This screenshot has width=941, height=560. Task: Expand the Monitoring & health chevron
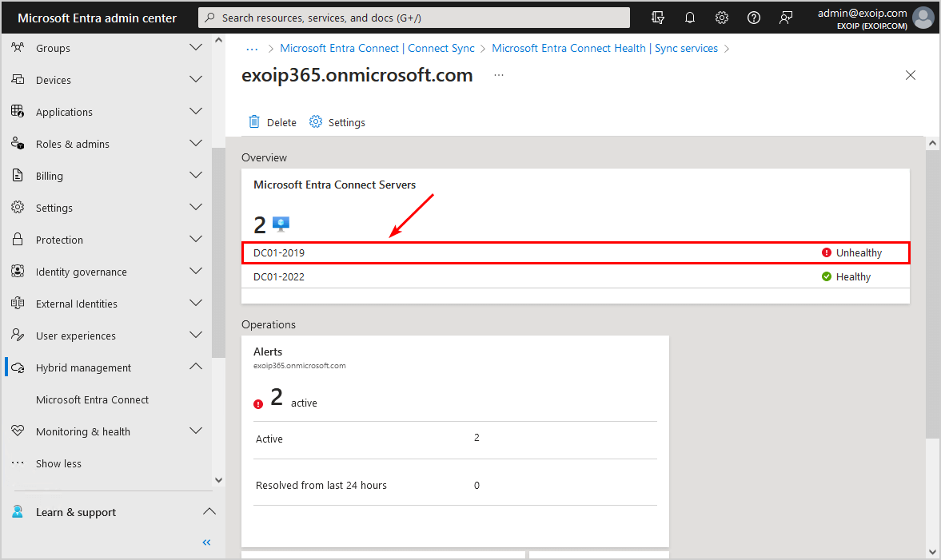pos(196,431)
